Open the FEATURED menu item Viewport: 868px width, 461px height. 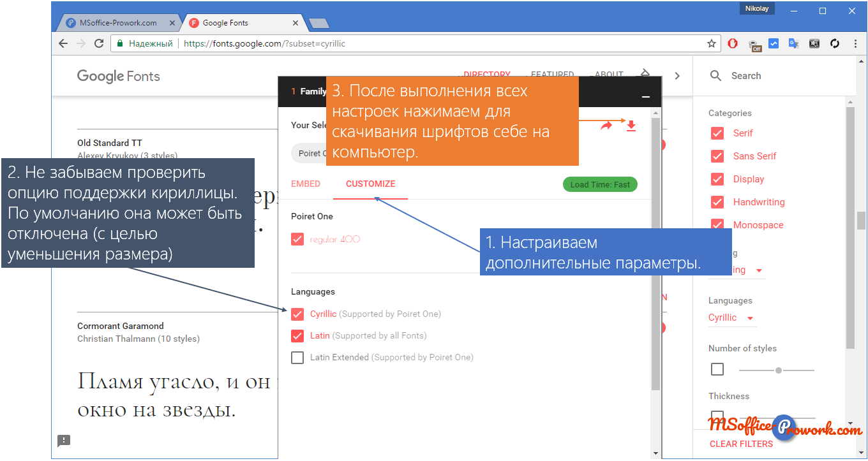pos(553,75)
